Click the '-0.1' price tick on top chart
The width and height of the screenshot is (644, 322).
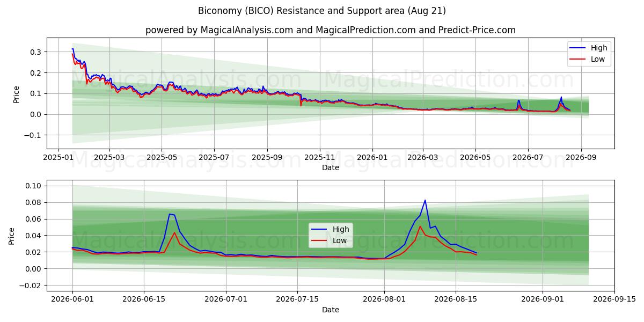pos(34,135)
